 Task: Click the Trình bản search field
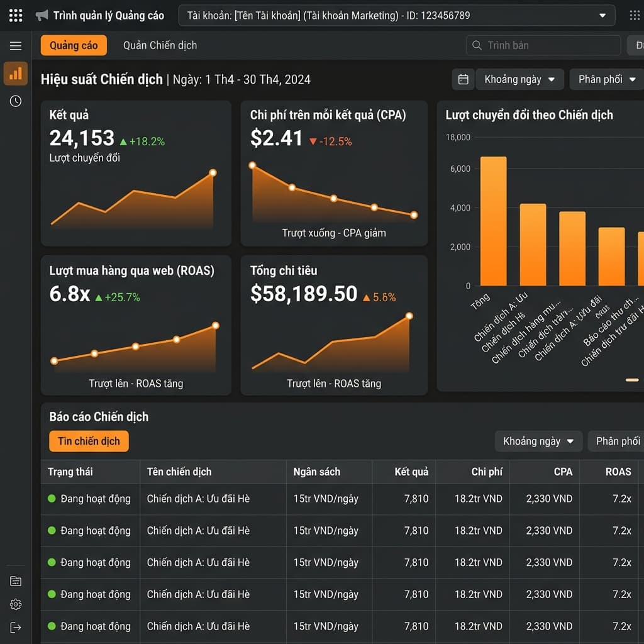click(542, 45)
